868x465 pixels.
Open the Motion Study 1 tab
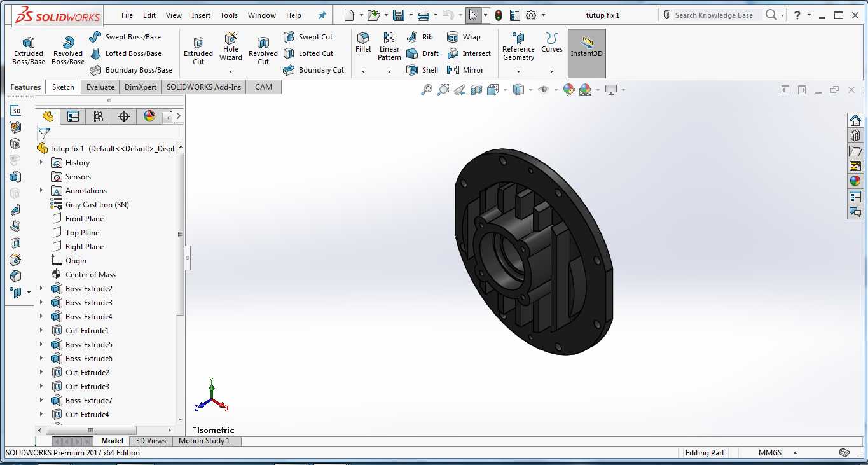click(204, 441)
